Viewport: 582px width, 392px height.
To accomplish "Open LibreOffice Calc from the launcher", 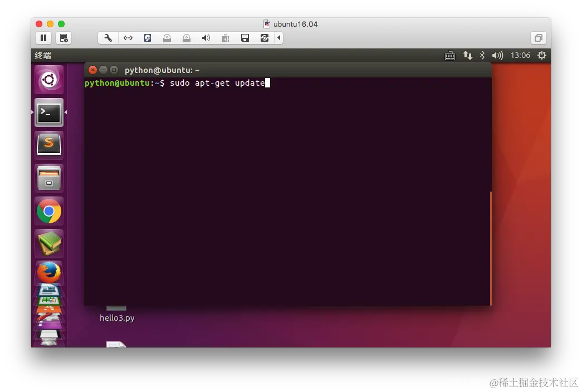I will [x=49, y=300].
